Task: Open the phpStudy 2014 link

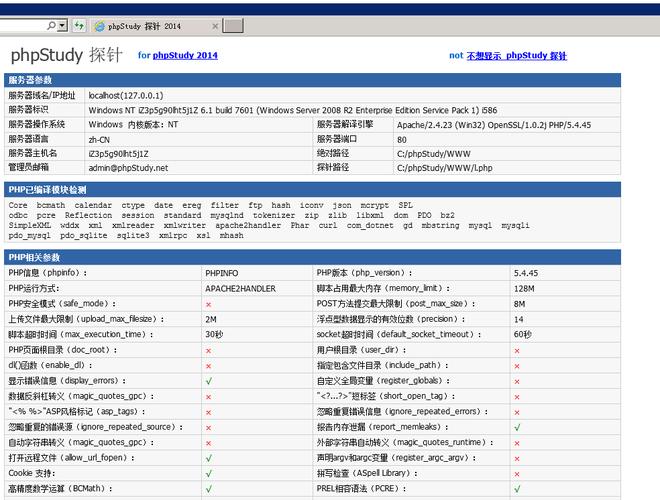Action: (185, 55)
